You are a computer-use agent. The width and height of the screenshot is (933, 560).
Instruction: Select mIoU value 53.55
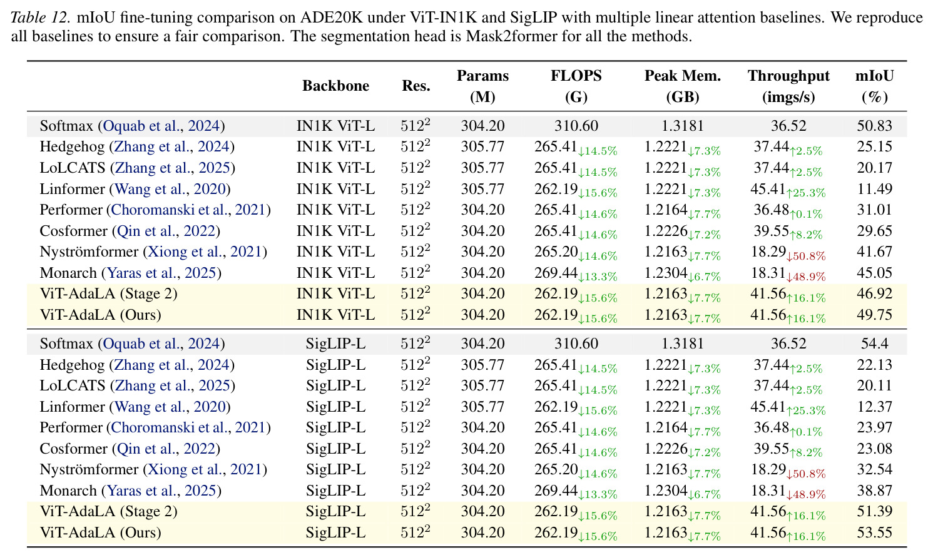coord(875,532)
